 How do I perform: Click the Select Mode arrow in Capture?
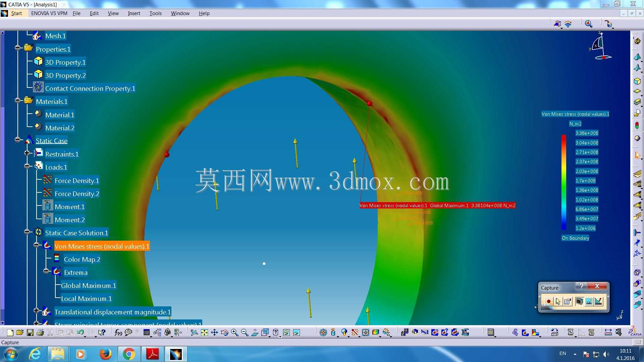pos(558,302)
